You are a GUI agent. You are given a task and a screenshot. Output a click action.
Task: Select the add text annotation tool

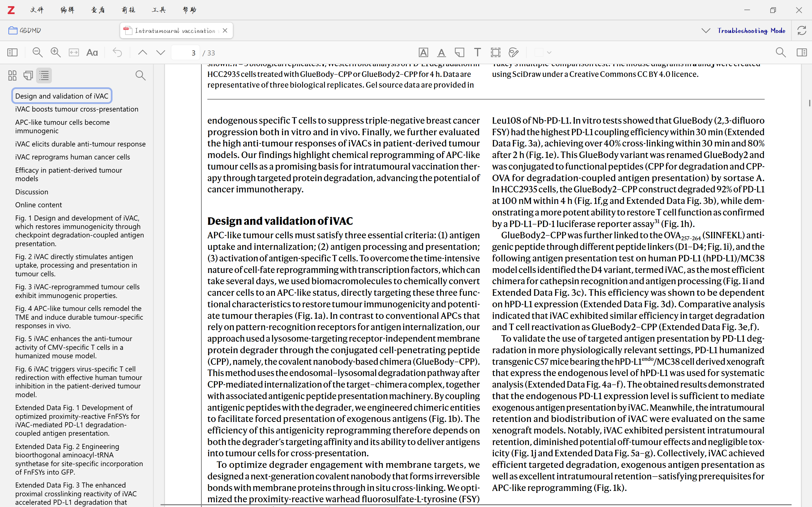(477, 53)
